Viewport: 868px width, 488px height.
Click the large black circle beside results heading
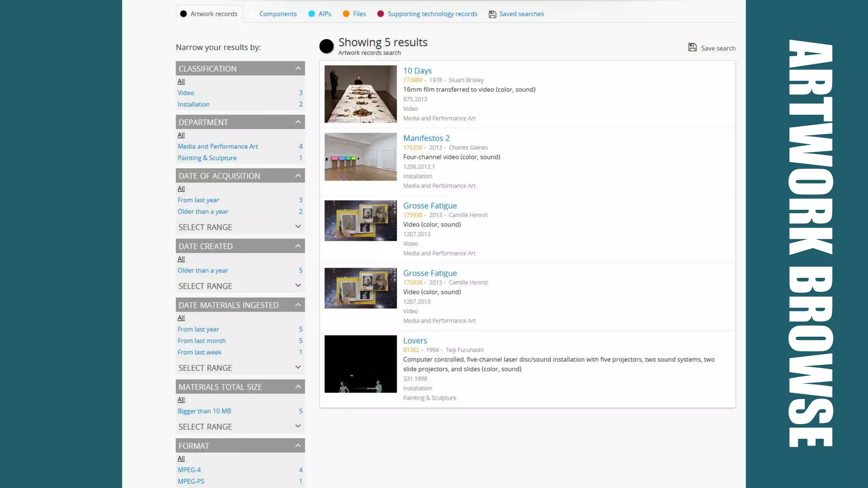pyautogui.click(x=326, y=46)
